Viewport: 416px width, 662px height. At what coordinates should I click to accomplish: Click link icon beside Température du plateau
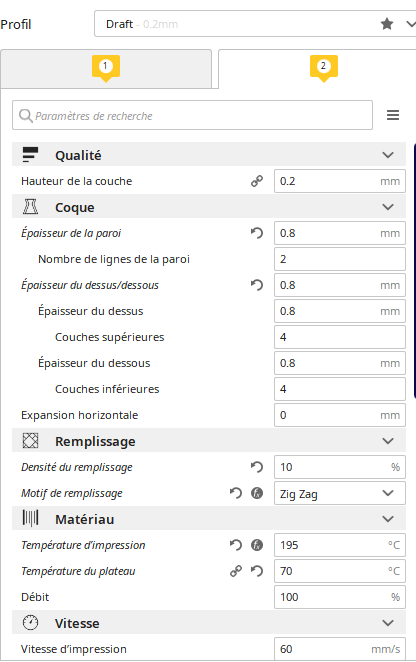point(236,571)
